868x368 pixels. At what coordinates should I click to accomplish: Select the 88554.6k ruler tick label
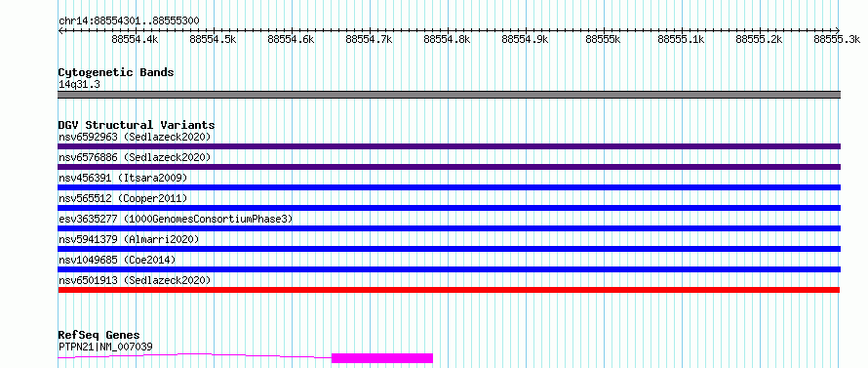coord(291,39)
